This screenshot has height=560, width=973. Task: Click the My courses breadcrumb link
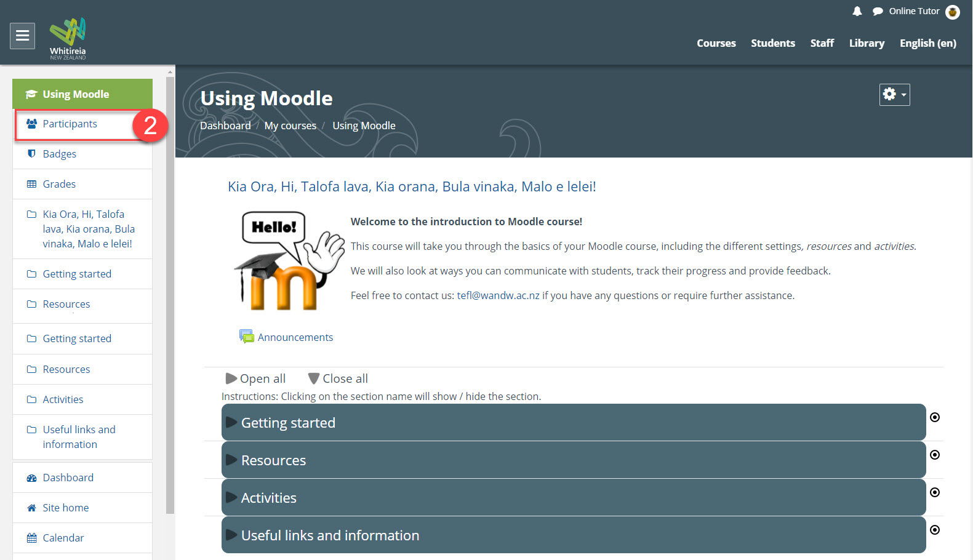(x=290, y=126)
